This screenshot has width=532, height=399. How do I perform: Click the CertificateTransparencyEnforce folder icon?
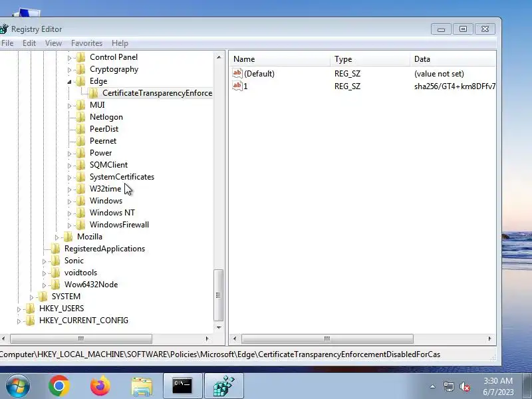93,93
